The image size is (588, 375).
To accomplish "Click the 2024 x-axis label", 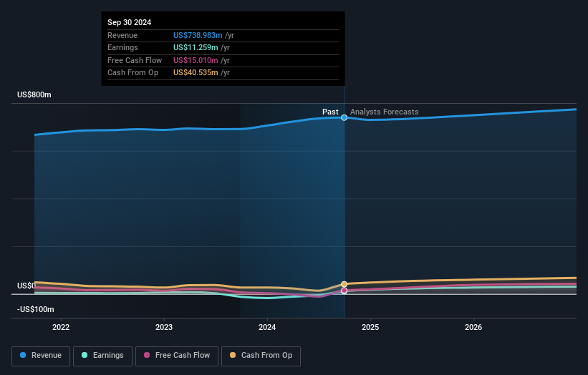I will point(267,327).
